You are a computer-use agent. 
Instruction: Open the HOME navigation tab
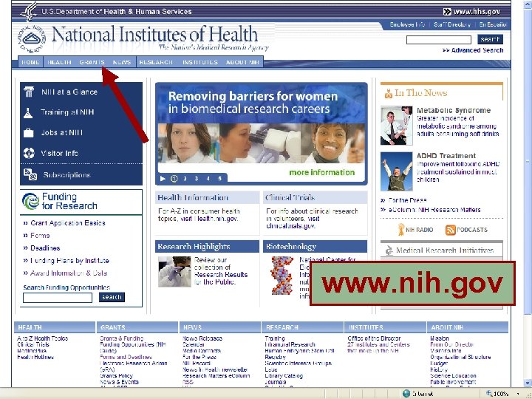pyautogui.click(x=30, y=62)
